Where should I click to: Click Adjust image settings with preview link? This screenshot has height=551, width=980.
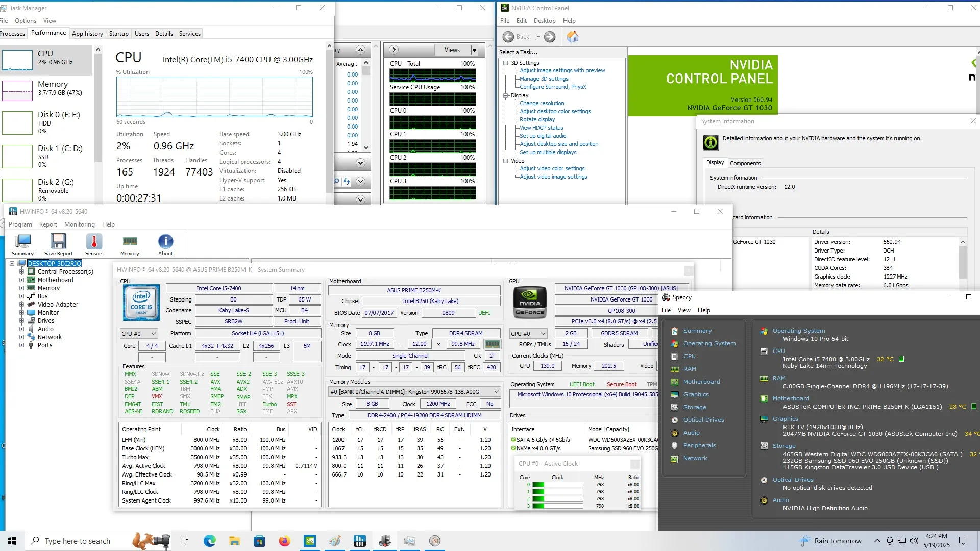click(x=562, y=71)
